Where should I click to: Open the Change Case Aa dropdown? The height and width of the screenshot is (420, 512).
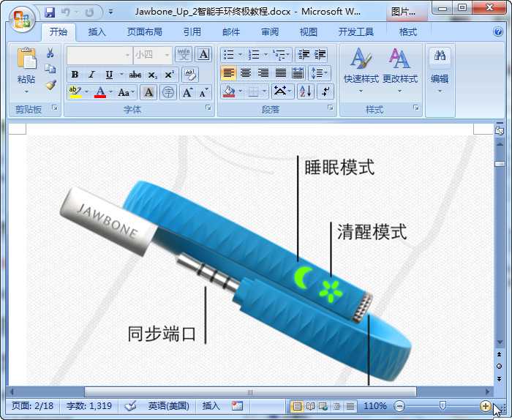point(127,92)
